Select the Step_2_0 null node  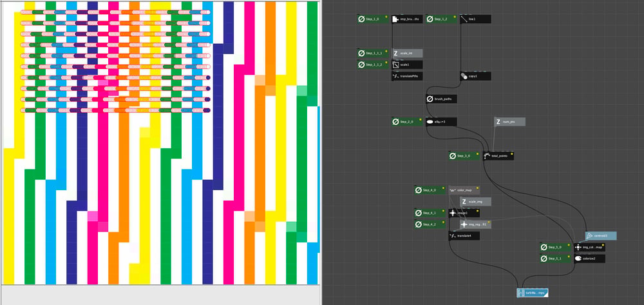pyautogui.click(x=407, y=122)
